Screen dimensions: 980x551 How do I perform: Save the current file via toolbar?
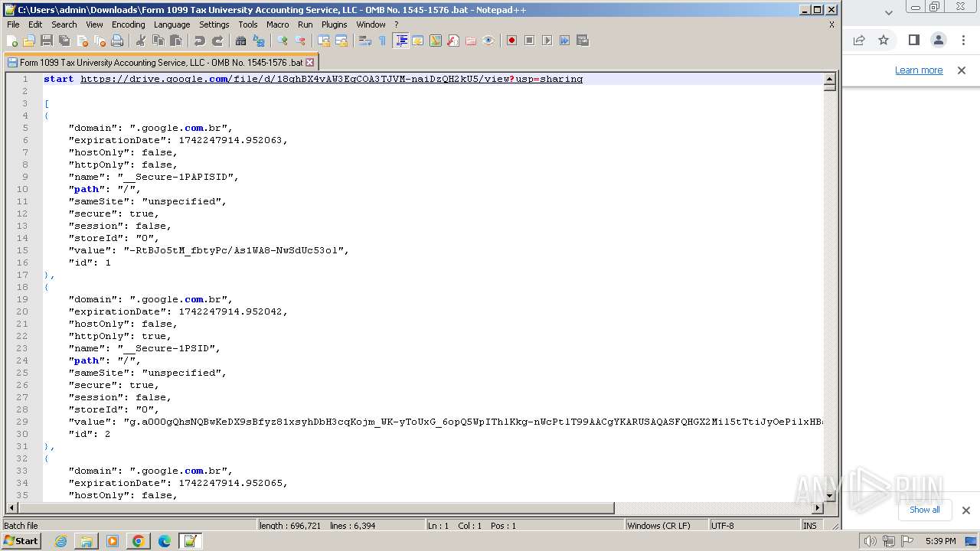click(x=47, y=41)
